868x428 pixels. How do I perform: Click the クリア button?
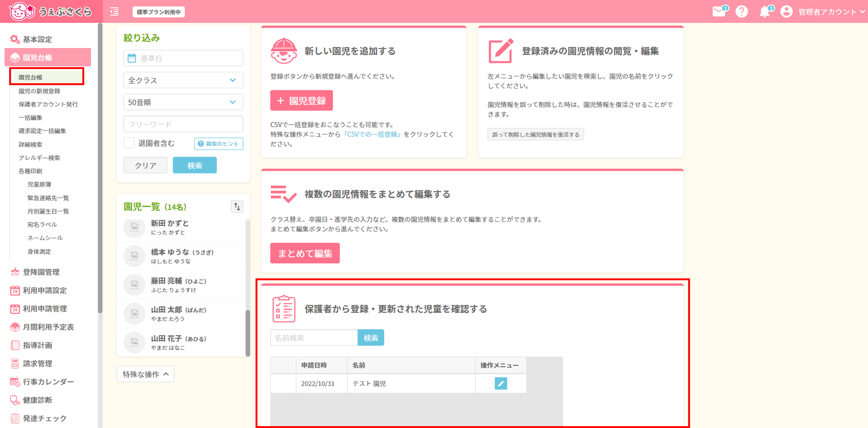pyautogui.click(x=145, y=165)
